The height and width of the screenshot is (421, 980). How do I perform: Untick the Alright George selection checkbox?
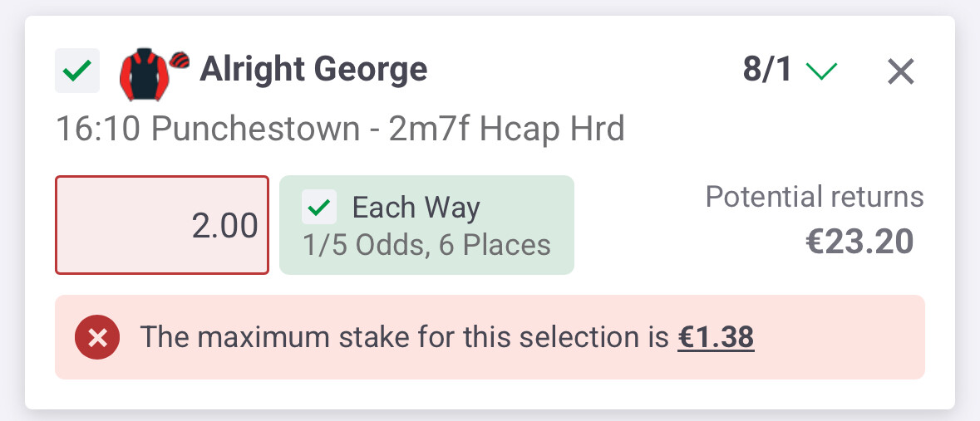click(x=77, y=71)
